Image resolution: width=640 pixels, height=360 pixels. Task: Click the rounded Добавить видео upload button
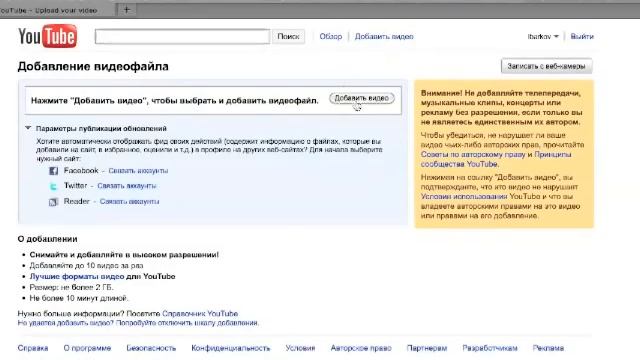362,98
